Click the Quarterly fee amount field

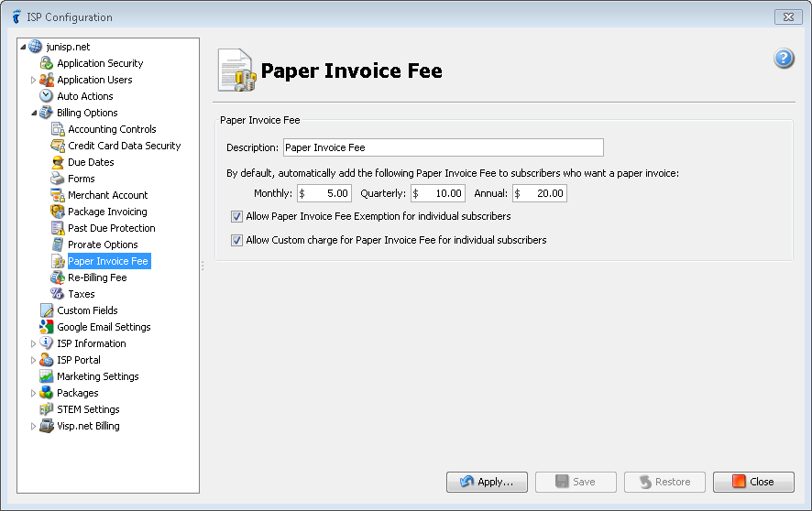[437, 193]
